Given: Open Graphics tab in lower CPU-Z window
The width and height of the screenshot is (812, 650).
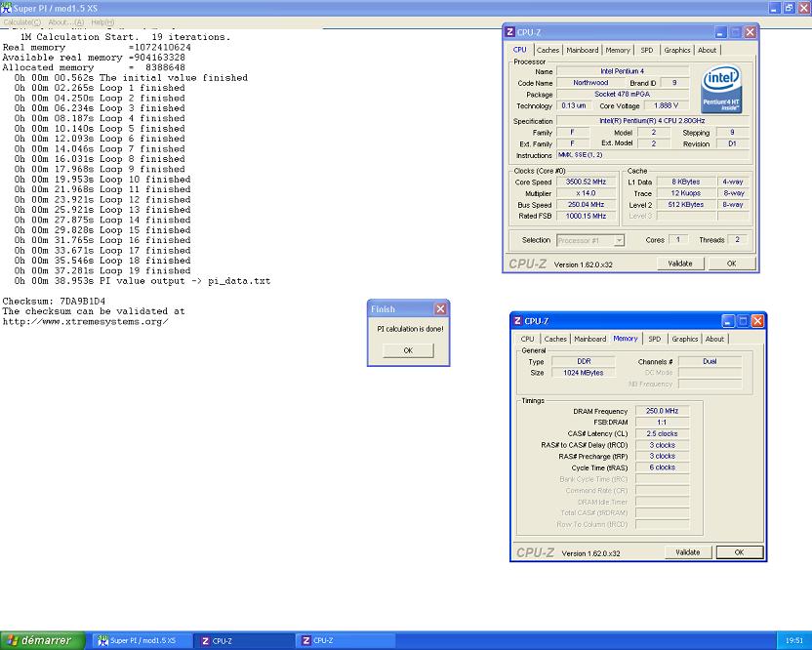Looking at the screenshot, I should point(685,339).
